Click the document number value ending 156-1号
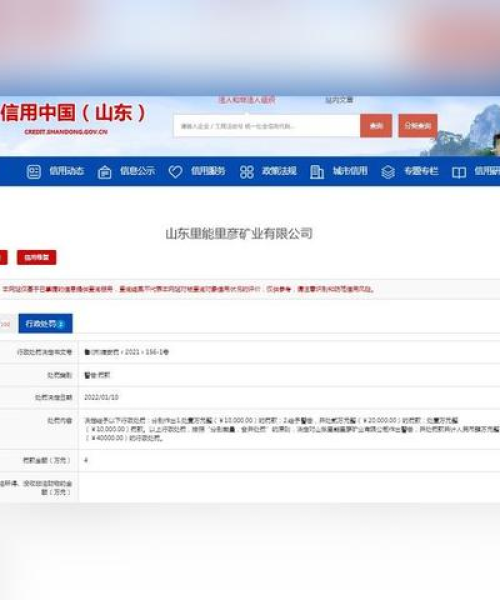Image resolution: width=500 pixels, height=600 pixels. 127,352
